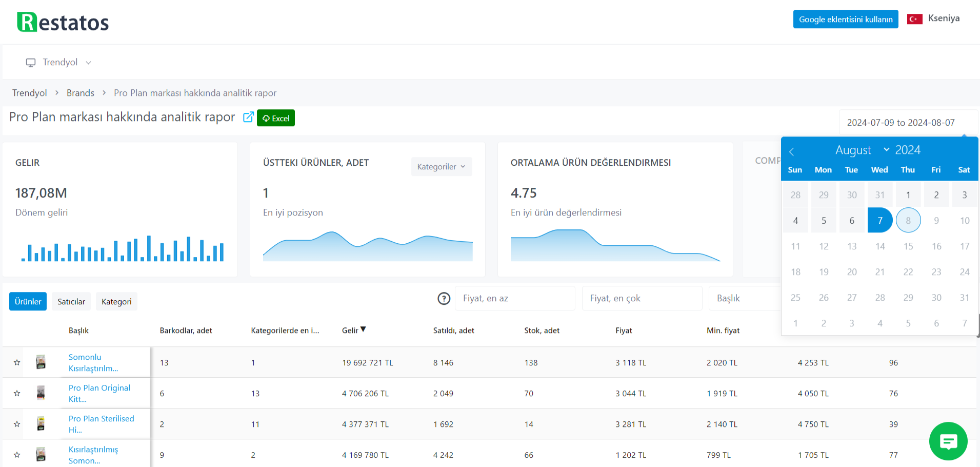Click the question mark help icon
The image size is (980, 467).
point(444,298)
